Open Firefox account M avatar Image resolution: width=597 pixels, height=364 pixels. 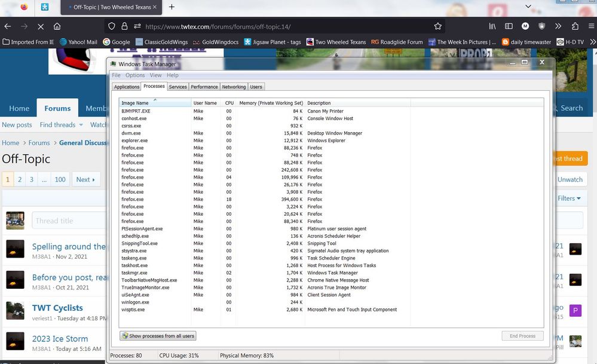tap(525, 26)
